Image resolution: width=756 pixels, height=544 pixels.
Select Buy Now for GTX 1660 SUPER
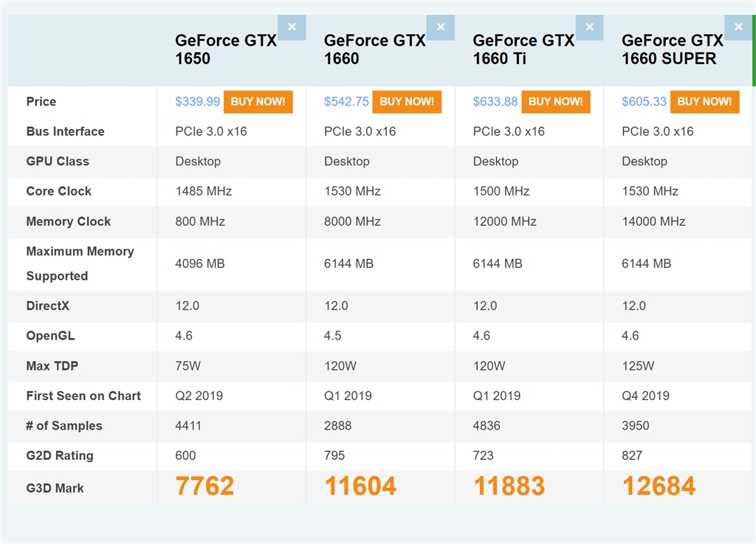(x=704, y=102)
